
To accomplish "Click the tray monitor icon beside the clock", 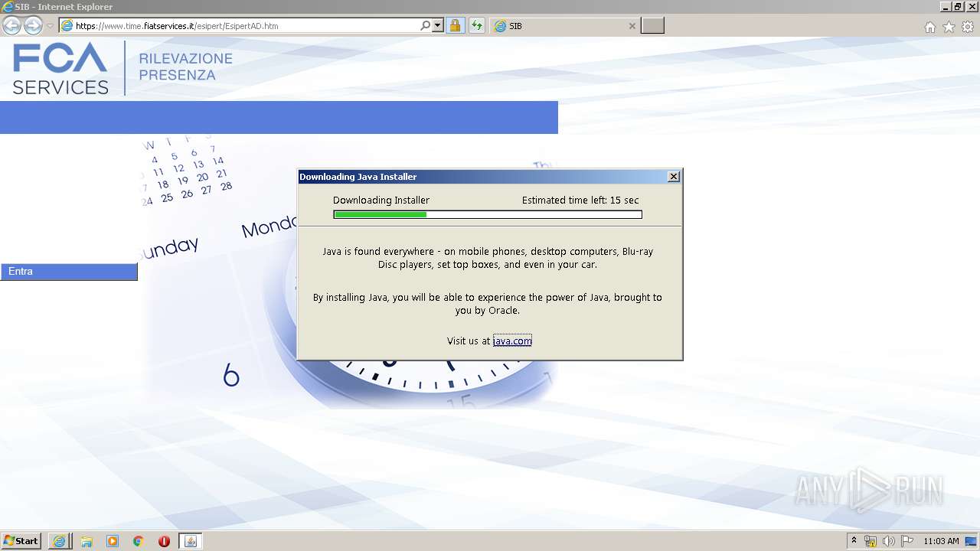I will 971,541.
